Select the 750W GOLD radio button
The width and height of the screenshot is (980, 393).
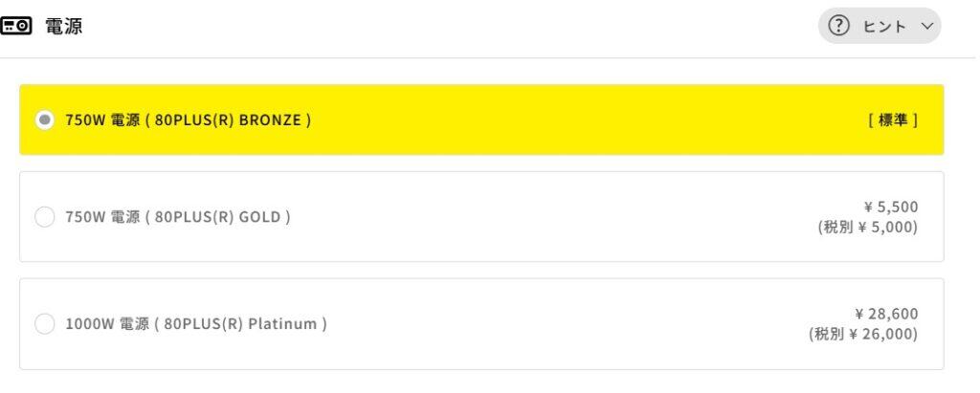tap(44, 217)
